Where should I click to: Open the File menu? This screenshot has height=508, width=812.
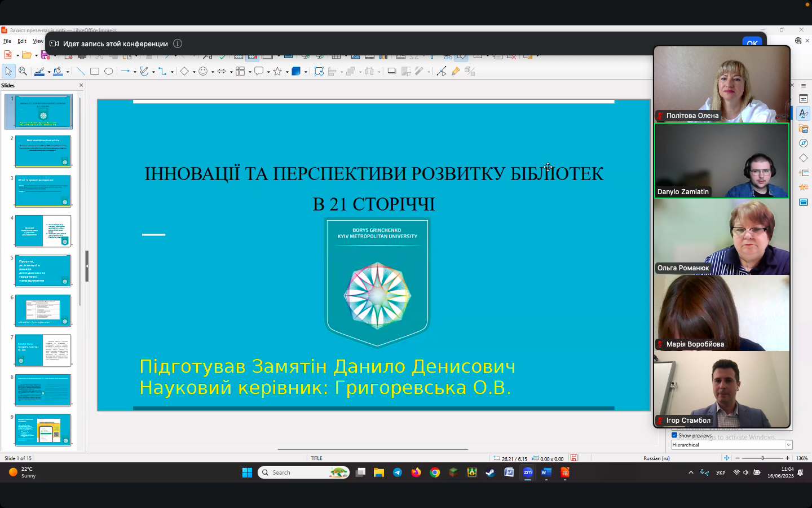(7, 41)
